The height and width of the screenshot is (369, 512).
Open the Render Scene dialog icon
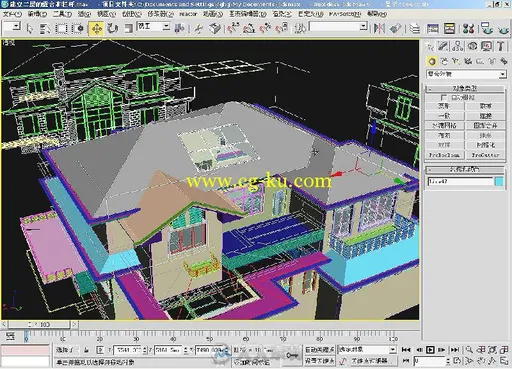487,29
